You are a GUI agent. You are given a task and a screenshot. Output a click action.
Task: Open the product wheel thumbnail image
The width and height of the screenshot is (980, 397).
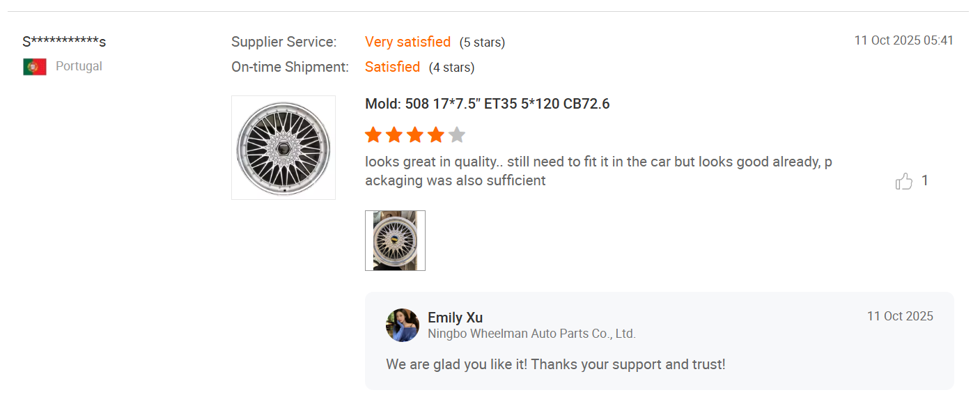click(x=283, y=148)
